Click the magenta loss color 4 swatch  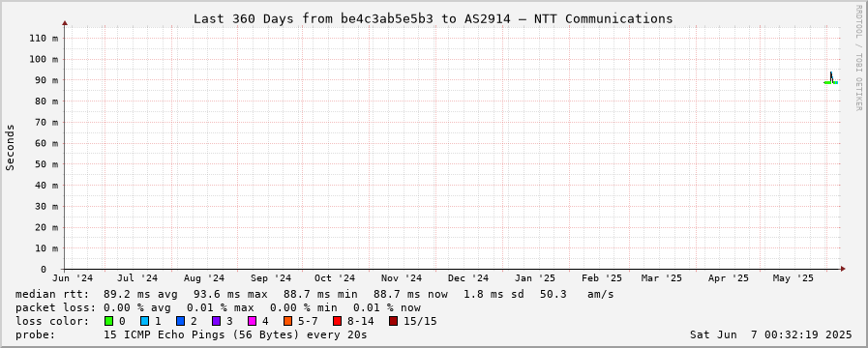(252, 321)
